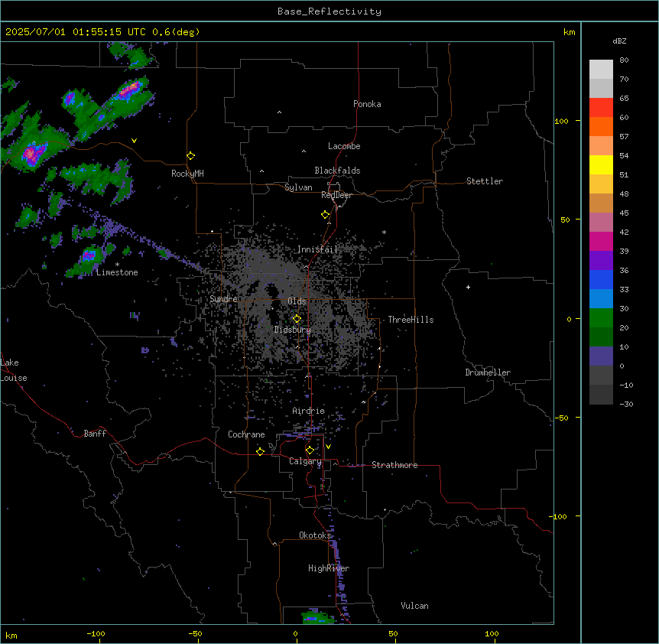Select the Lacombe city label
Screen dimensions: 659x644
(344, 146)
